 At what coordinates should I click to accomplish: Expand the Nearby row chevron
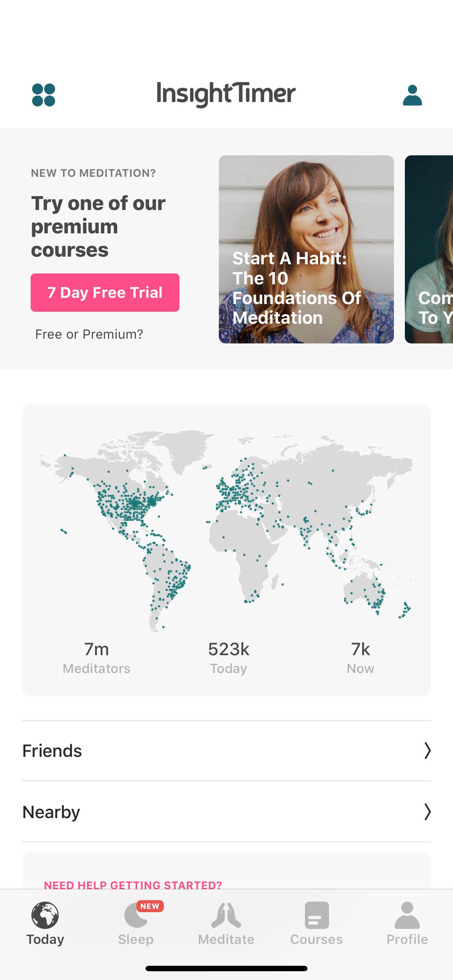coord(427,812)
